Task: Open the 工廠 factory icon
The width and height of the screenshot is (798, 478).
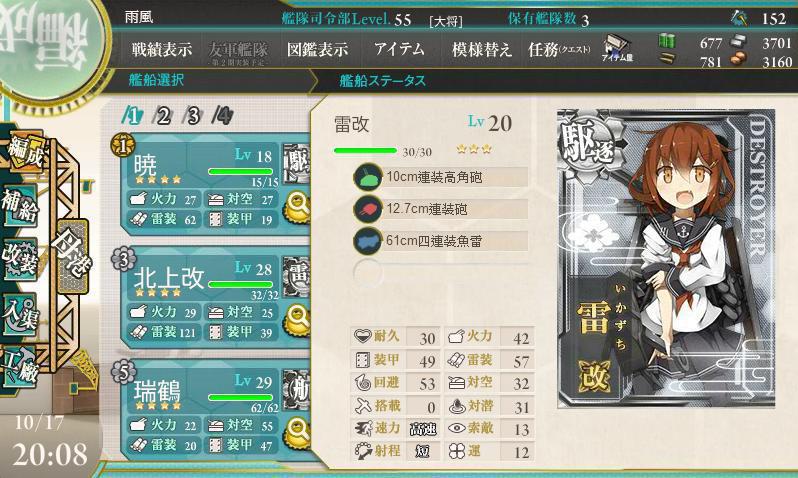Action: (20, 367)
